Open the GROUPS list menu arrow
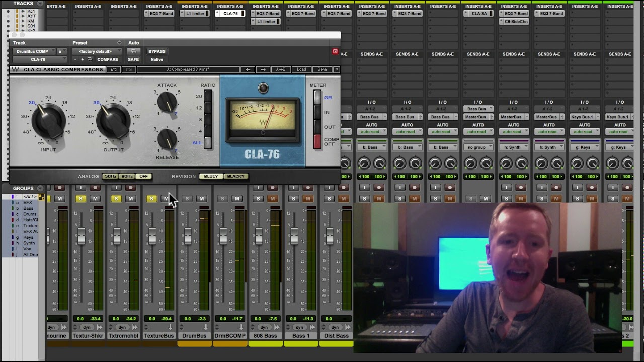Viewport: 644px width, 362px height. pos(40,189)
